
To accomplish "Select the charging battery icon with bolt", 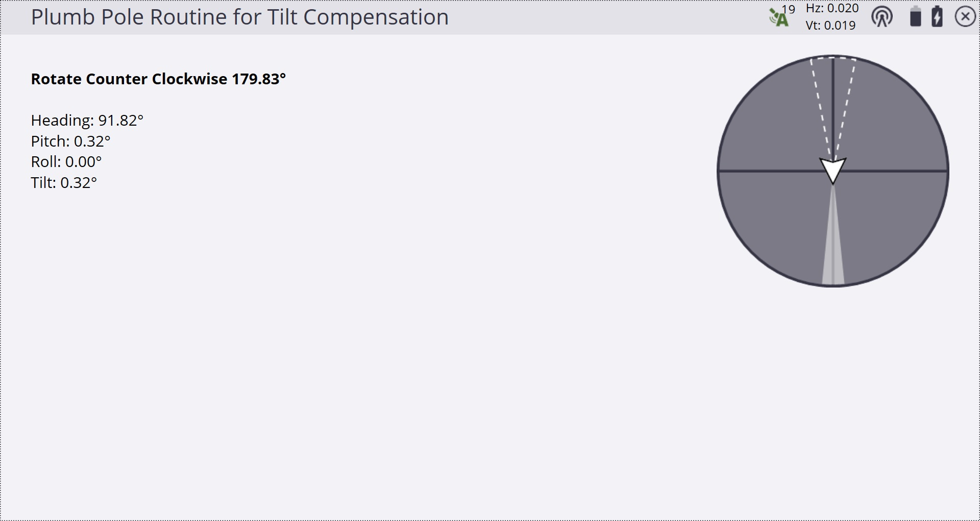I will 937,16.
